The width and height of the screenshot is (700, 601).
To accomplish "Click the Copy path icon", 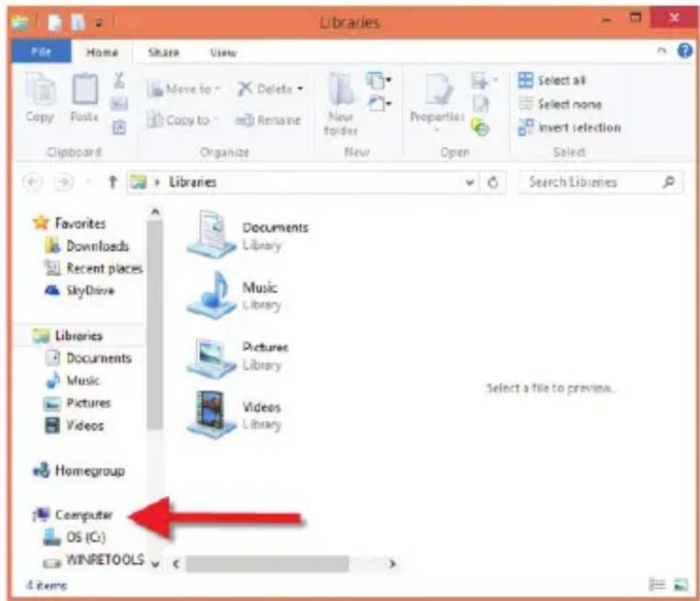I will [x=119, y=104].
